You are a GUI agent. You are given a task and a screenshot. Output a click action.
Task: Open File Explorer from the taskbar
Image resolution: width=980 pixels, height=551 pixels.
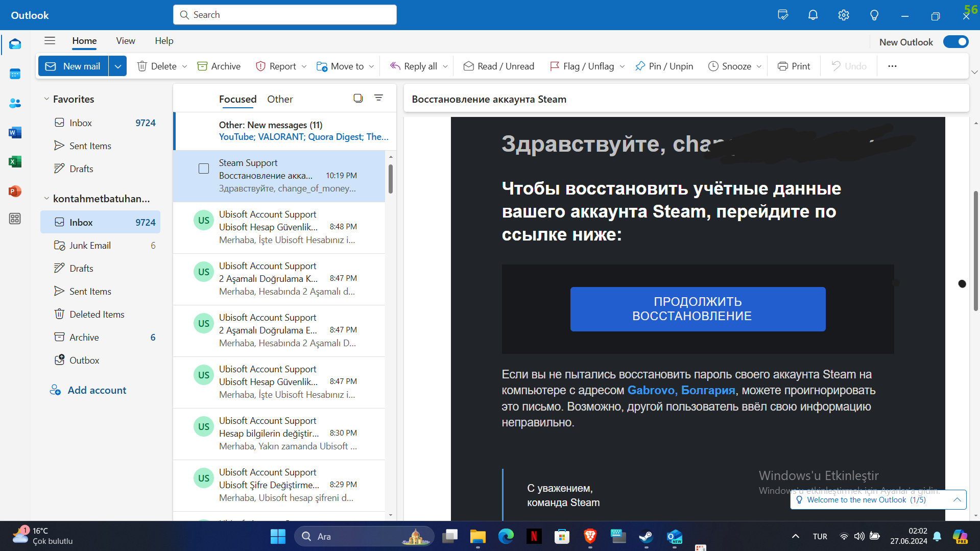pos(477,536)
